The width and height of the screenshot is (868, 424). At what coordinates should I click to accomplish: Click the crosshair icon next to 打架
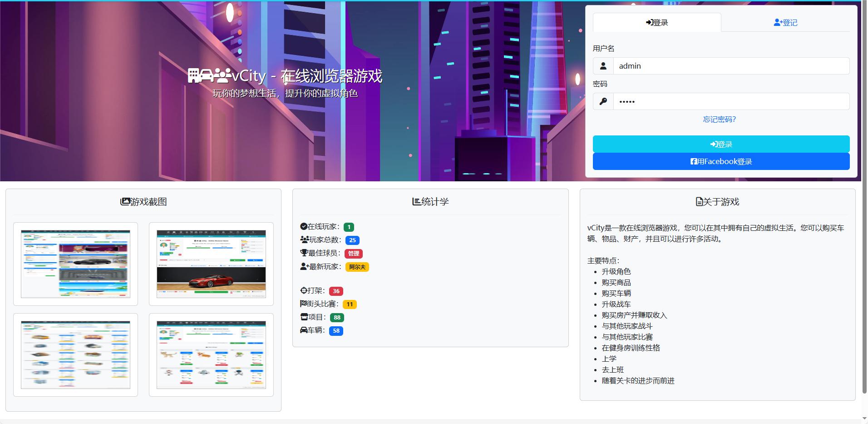304,291
